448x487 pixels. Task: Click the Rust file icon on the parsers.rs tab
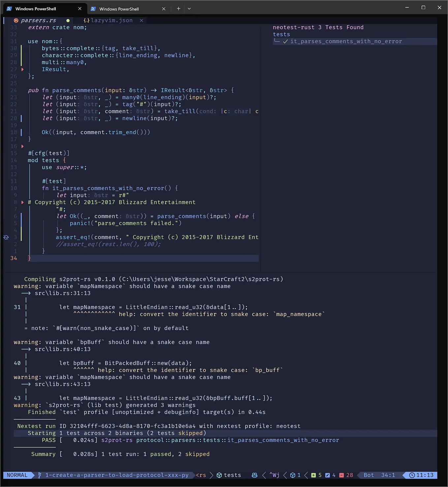pyautogui.click(x=16, y=20)
